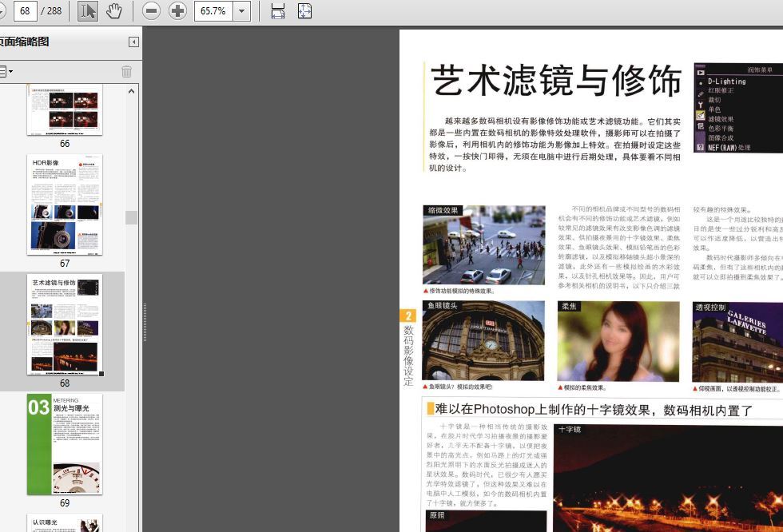Click the page label 66
783x532 pixels.
tap(65, 144)
